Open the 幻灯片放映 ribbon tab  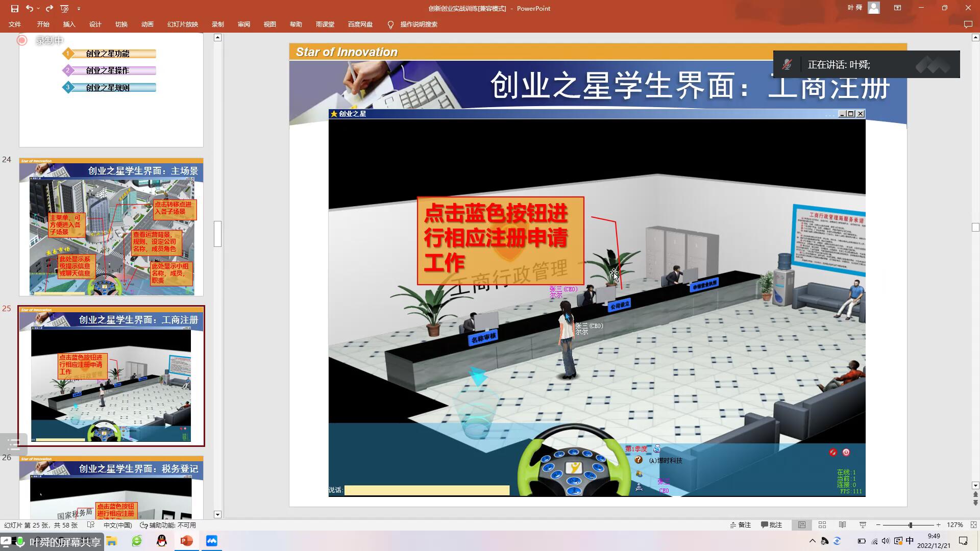(x=182, y=24)
